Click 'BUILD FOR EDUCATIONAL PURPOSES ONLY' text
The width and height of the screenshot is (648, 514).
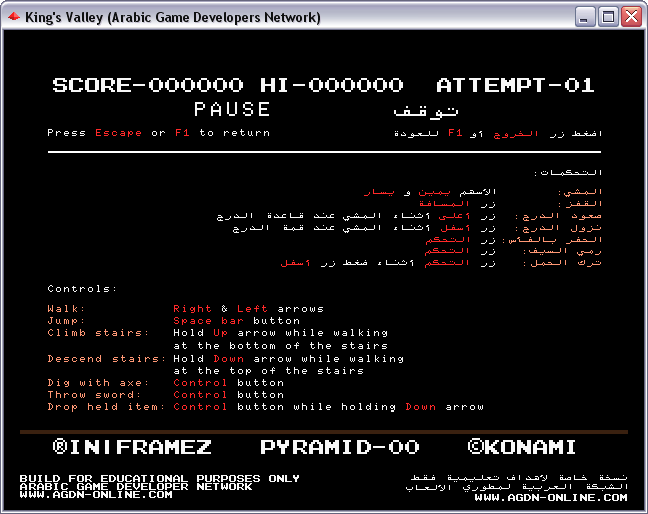tap(160, 478)
